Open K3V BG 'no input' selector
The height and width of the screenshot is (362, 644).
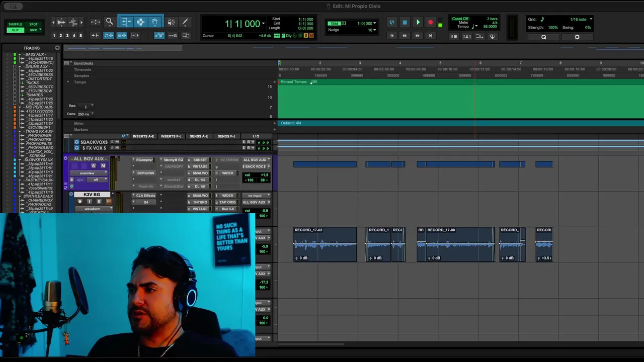click(x=256, y=196)
